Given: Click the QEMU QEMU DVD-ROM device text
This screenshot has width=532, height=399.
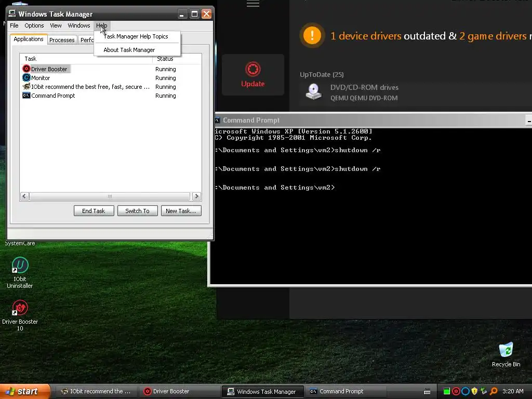Looking at the screenshot, I should coord(364,98).
